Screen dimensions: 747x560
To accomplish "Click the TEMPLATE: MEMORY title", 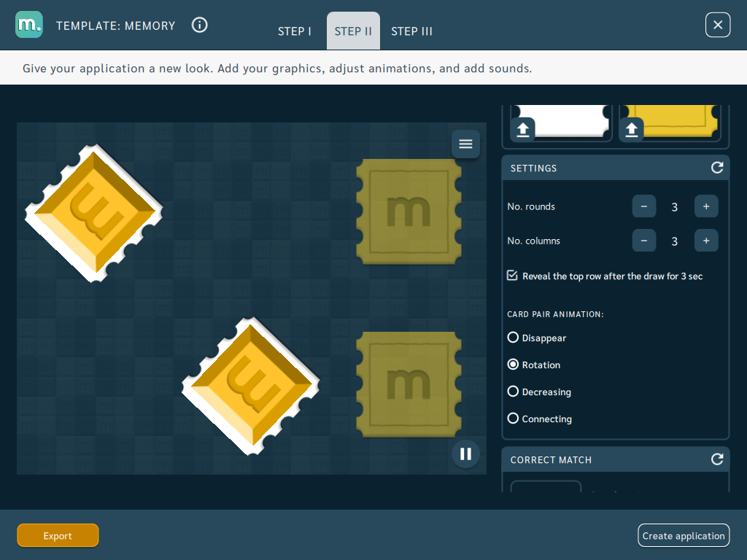I will click(116, 26).
